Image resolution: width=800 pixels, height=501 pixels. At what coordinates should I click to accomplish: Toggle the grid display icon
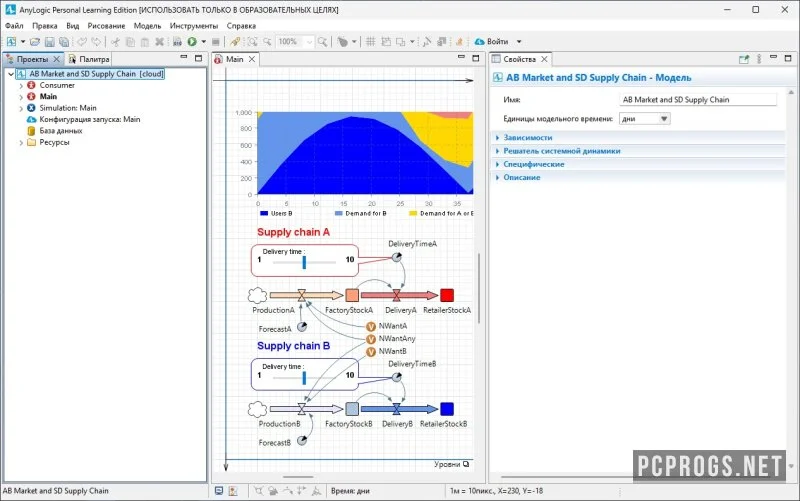(x=370, y=41)
